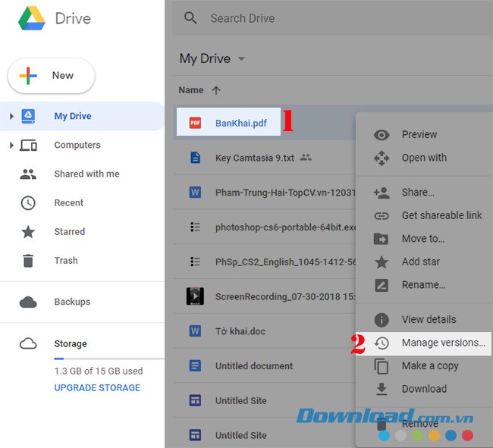Select Manage versions from context menu
The image size is (493, 448).
[443, 343]
